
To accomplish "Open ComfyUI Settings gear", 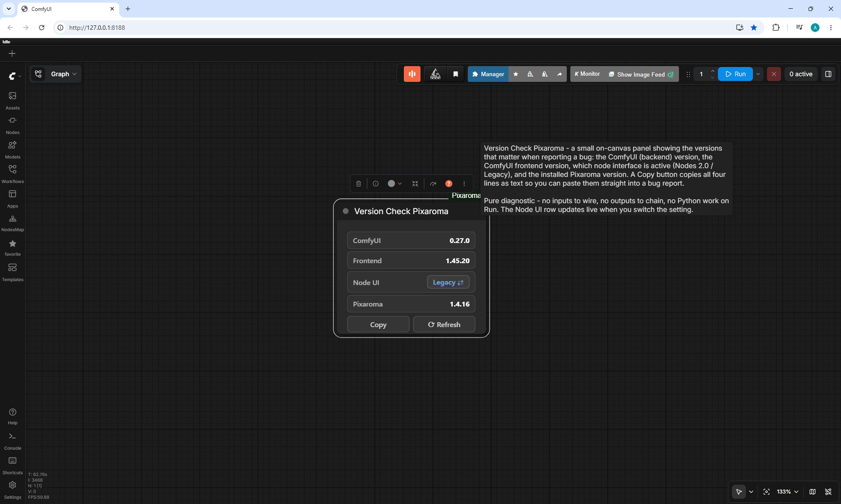I will 12,490.
